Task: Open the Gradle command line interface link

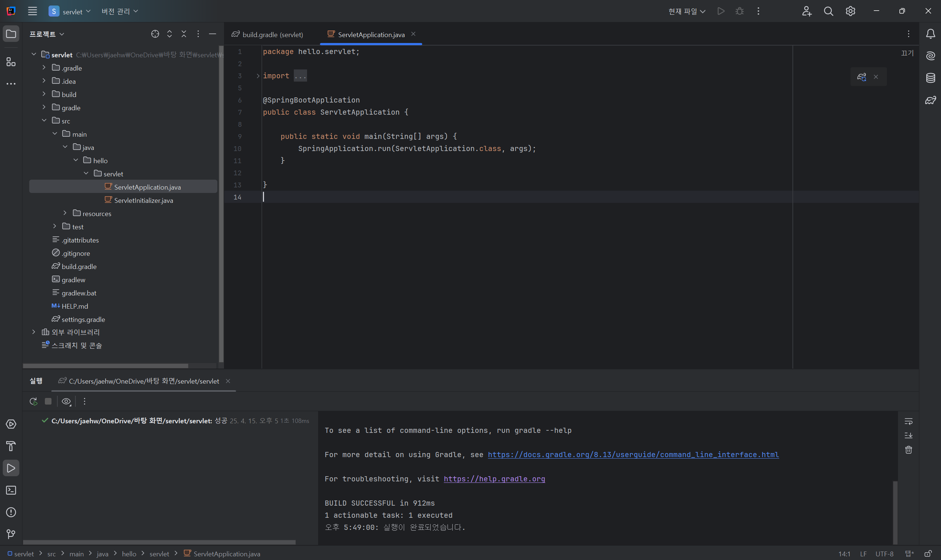Action: tap(633, 455)
